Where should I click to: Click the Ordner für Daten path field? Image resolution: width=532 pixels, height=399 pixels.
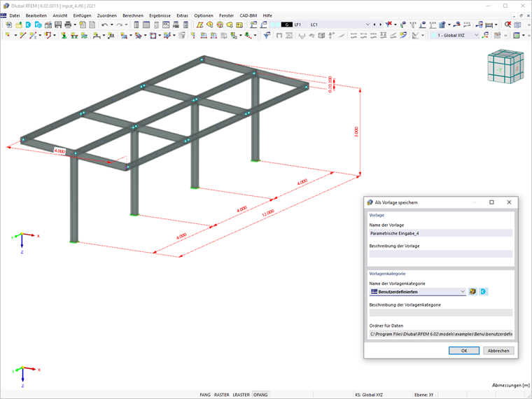point(441,334)
